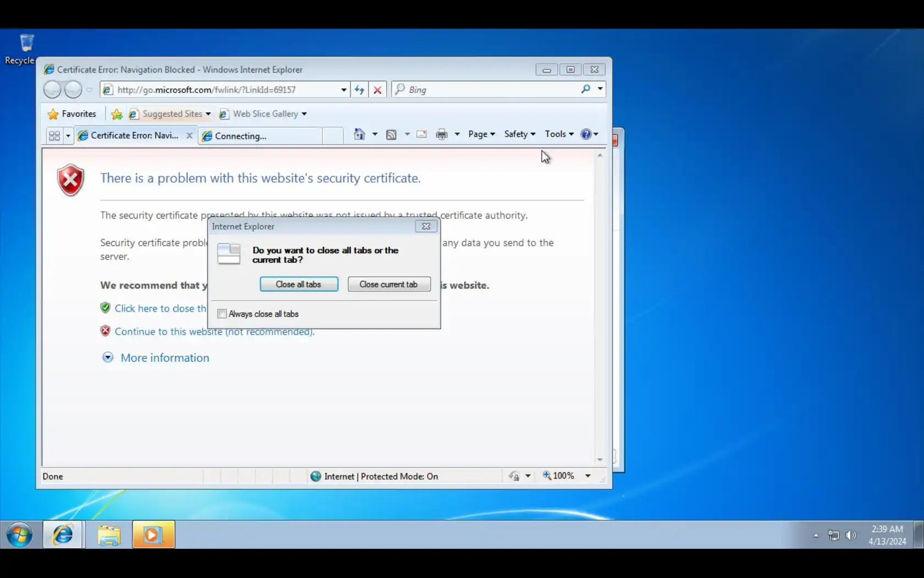Open the Page menu
Viewport: 924px width, 578px height.
tap(482, 134)
